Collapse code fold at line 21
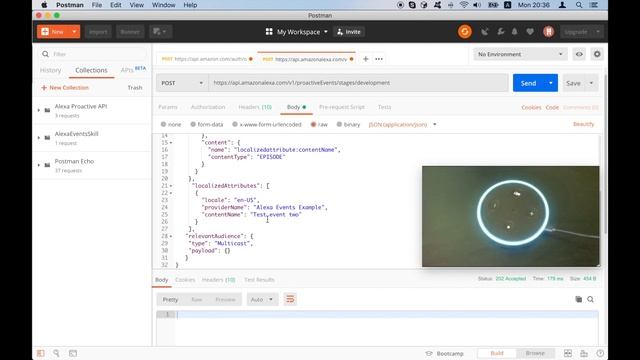The height and width of the screenshot is (360, 640). click(x=171, y=186)
